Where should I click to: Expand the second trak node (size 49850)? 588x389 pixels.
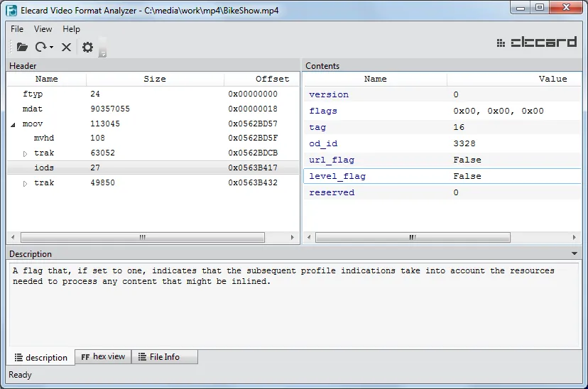click(x=25, y=183)
